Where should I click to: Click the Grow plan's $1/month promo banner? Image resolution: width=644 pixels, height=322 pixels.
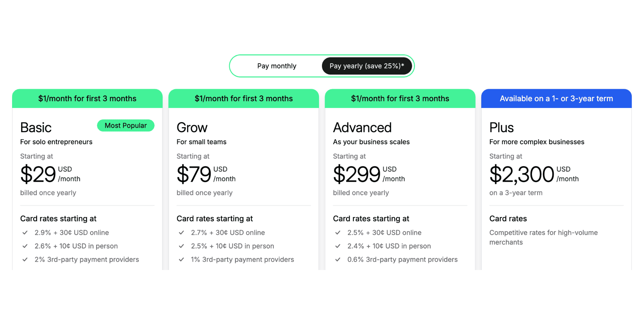(244, 99)
